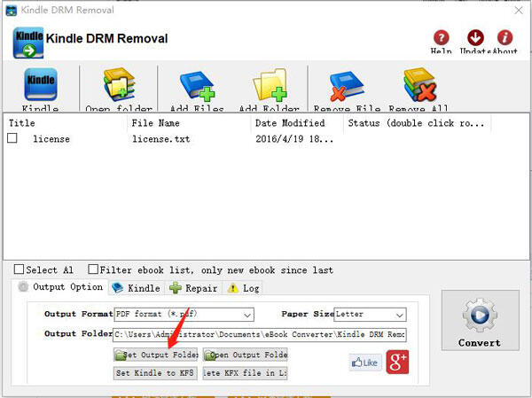
Task: Click the Google Plus share icon
Action: pyautogui.click(x=397, y=362)
